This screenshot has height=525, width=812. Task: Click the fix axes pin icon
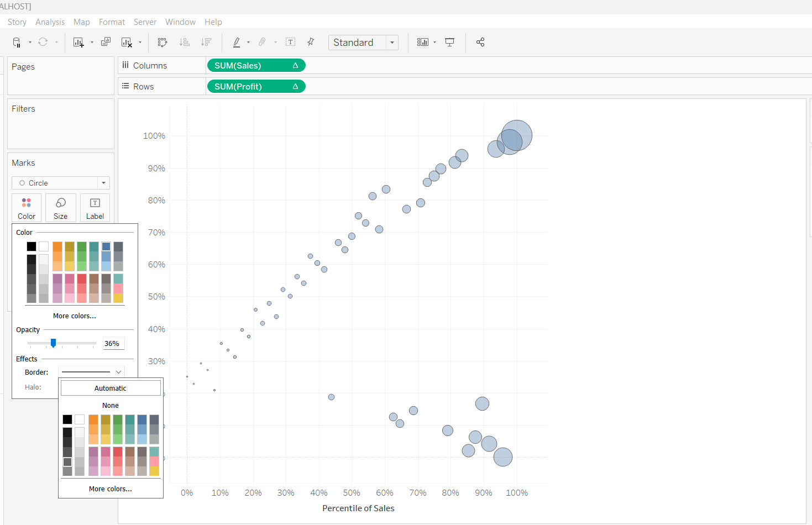[x=311, y=42]
